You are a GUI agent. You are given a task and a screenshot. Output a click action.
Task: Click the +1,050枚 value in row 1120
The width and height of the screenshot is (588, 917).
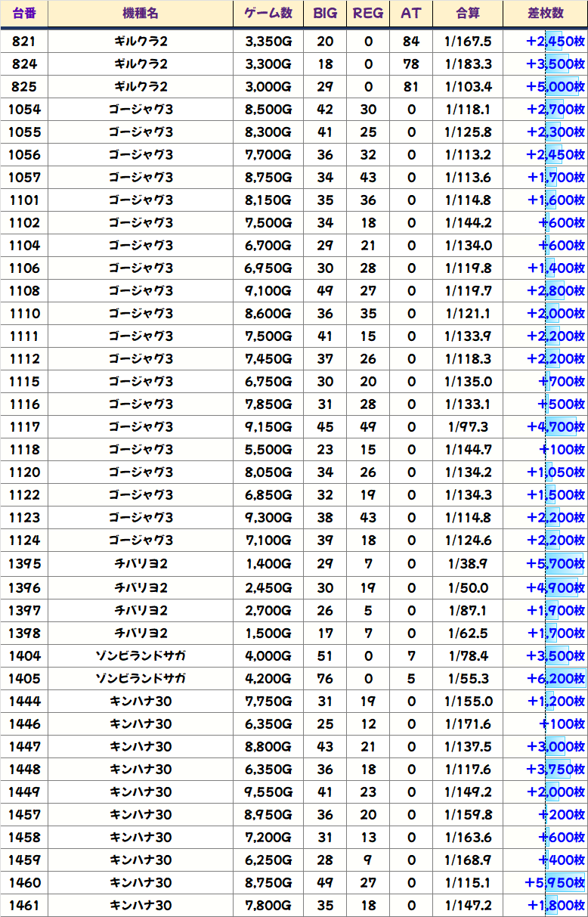(x=556, y=472)
